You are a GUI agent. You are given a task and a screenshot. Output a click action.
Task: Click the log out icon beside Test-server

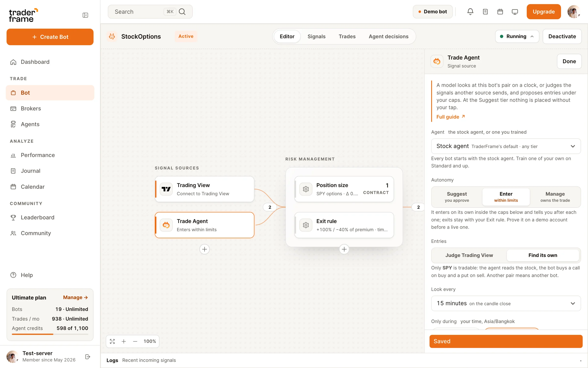(x=88, y=357)
